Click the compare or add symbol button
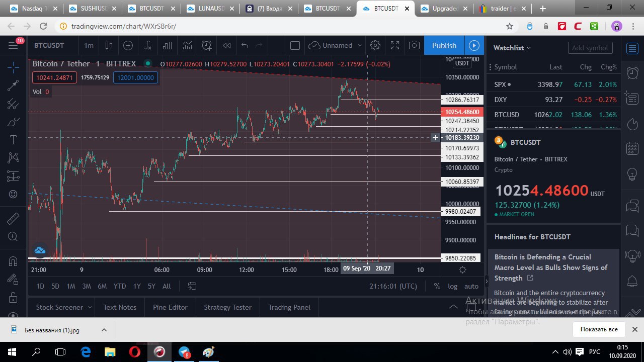Screen dimensions: 644x362 (128, 45)
